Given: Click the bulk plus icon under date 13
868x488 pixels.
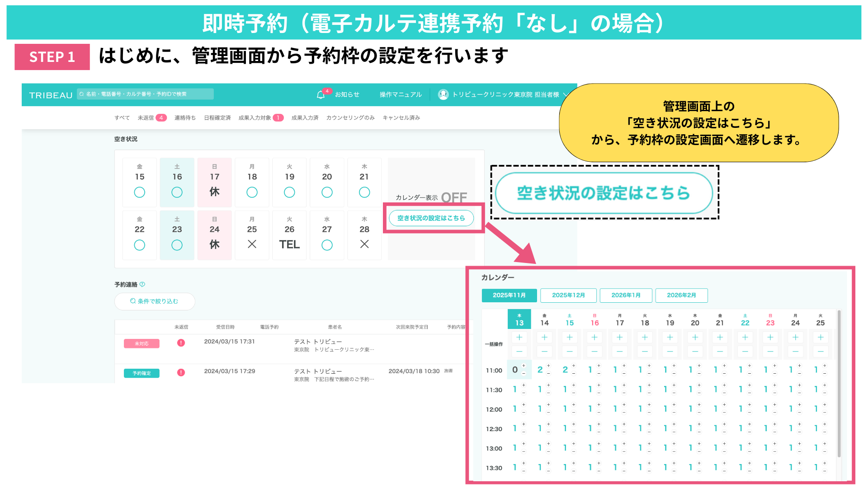Looking at the screenshot, I should point(519,338).
